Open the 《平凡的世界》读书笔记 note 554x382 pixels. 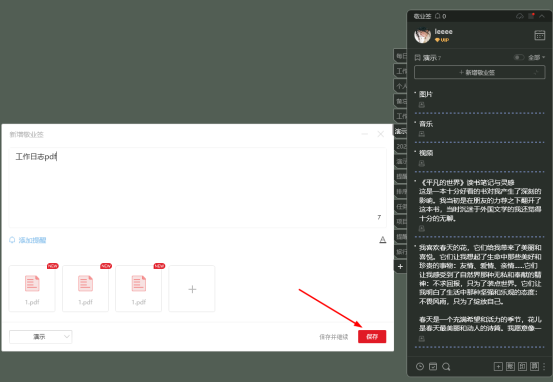click(480, 200)
